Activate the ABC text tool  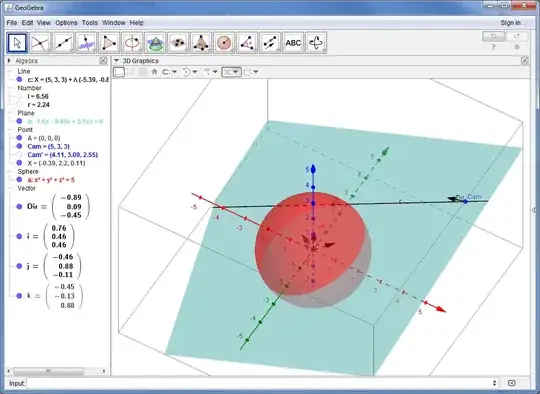pos(293,43)
